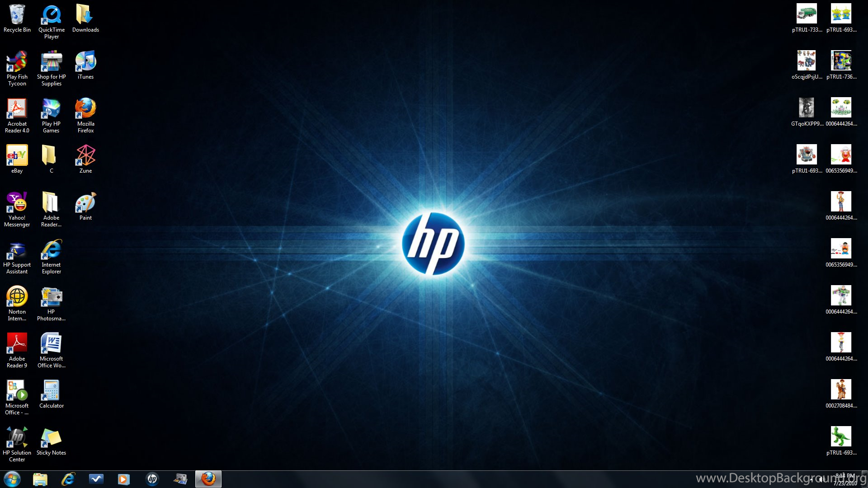Select the green aliens image pTRU1-693...
Viewport: 868px width, 488px height.
[x=841, y=18]
